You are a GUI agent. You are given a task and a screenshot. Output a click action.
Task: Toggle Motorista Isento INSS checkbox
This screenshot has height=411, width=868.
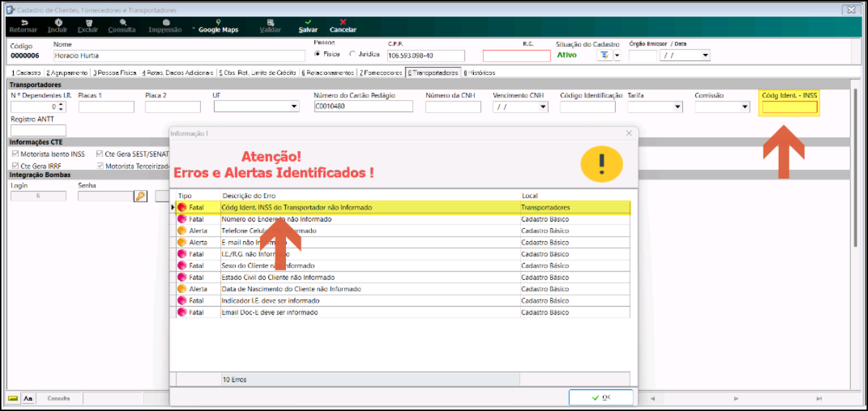(14, 153)
